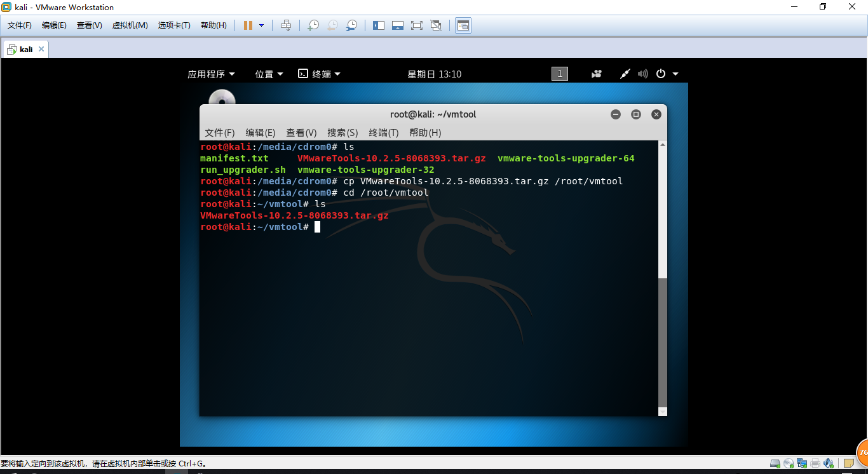Viewport: 868px width, 474px height.
Task: Close the root@kali terminal window
Action: (656, 114)
